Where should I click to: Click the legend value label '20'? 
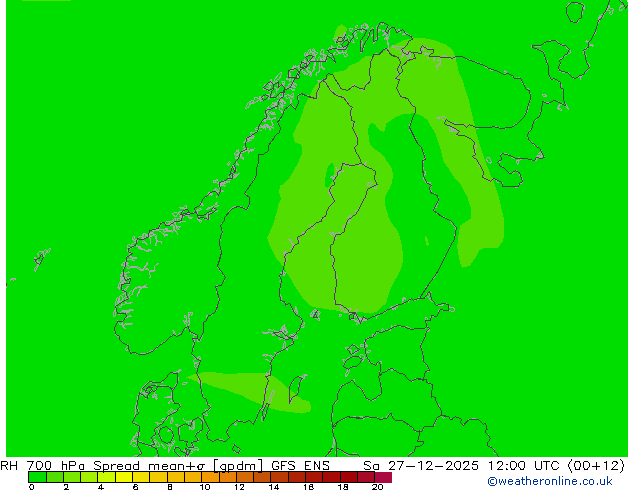point(377,487)
